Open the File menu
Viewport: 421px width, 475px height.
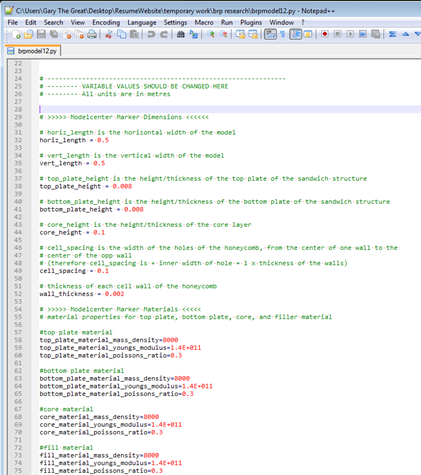(13, 22)
